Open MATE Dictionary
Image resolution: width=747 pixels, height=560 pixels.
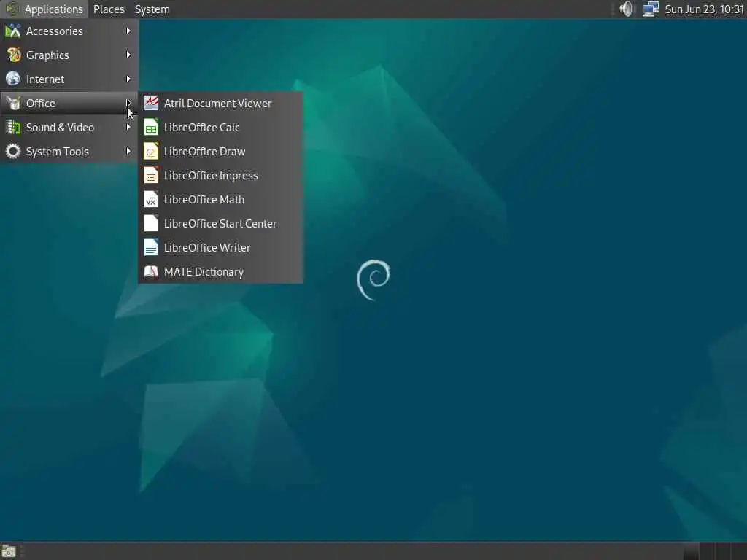220,272
